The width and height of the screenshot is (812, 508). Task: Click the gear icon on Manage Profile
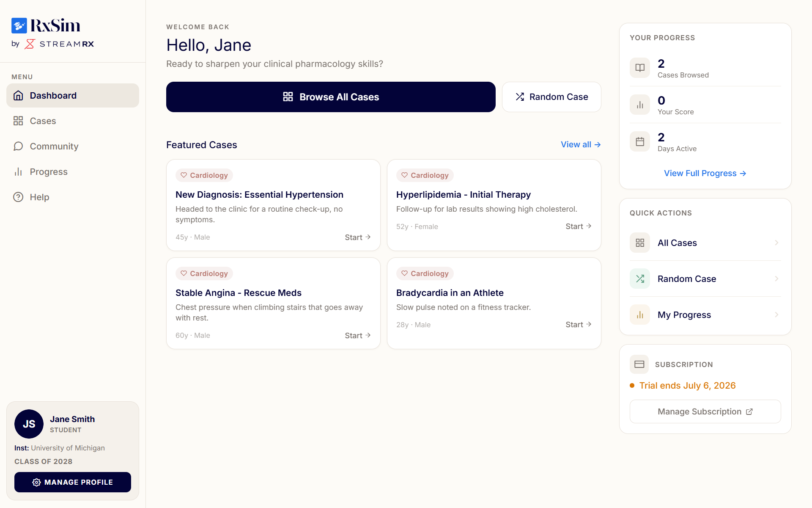pos(36,482)
